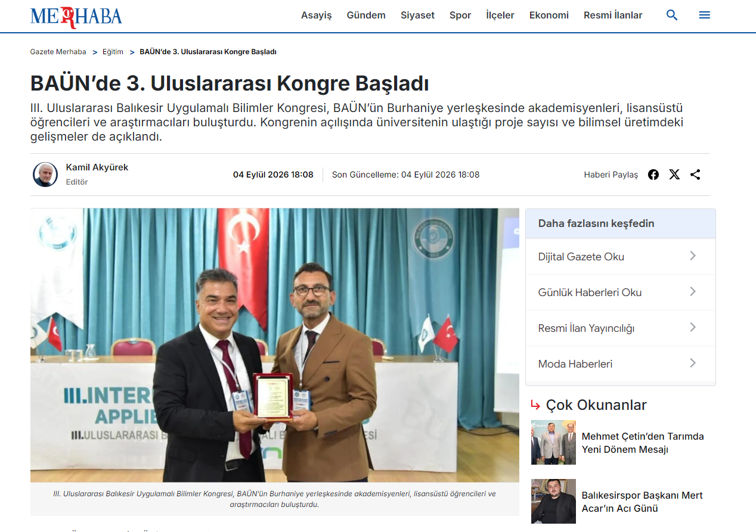
Task: Expand the Dijital Gazete Oku chevron
Action: point(693,256)
